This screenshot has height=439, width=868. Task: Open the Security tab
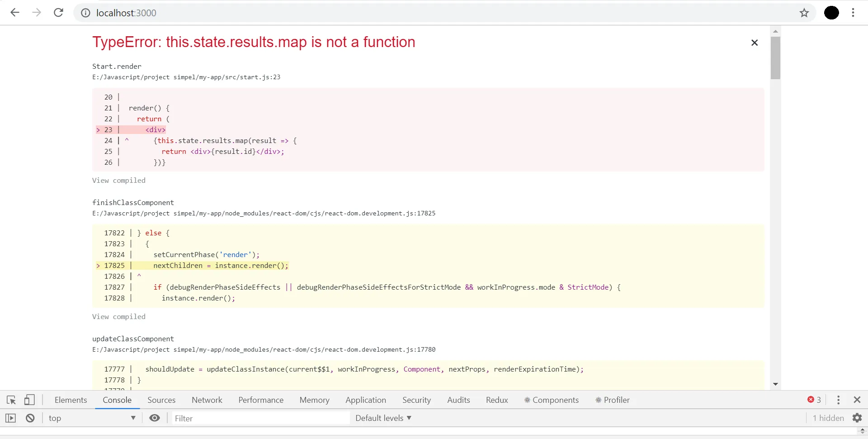click(x=417, y=400)
